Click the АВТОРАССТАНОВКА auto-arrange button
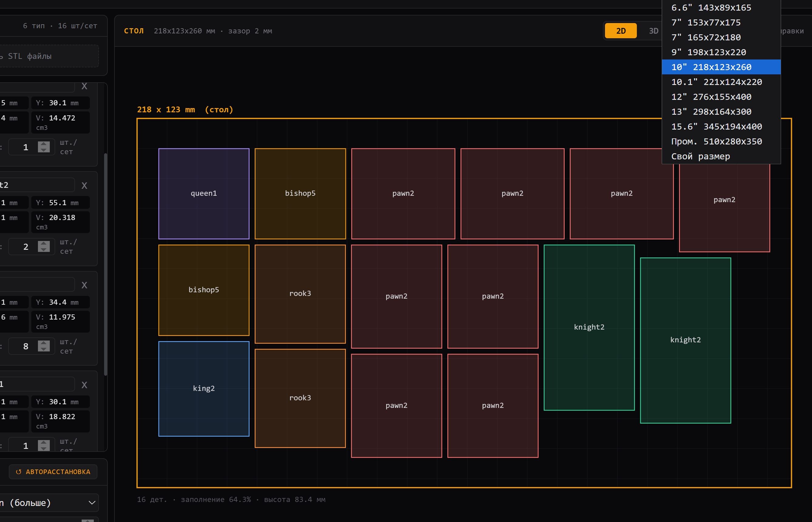 coord(53,472)
